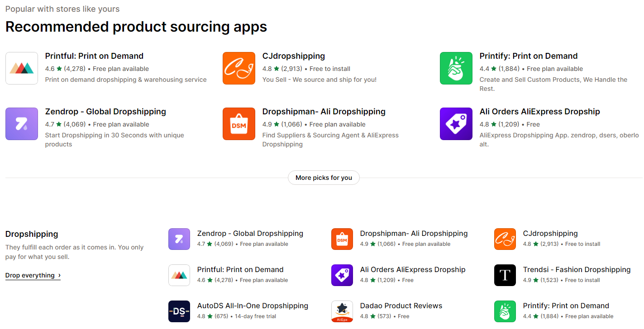Viewport: 644px width, 329px height.
Task: Click More picks for you button
Action: click(324, 178)
